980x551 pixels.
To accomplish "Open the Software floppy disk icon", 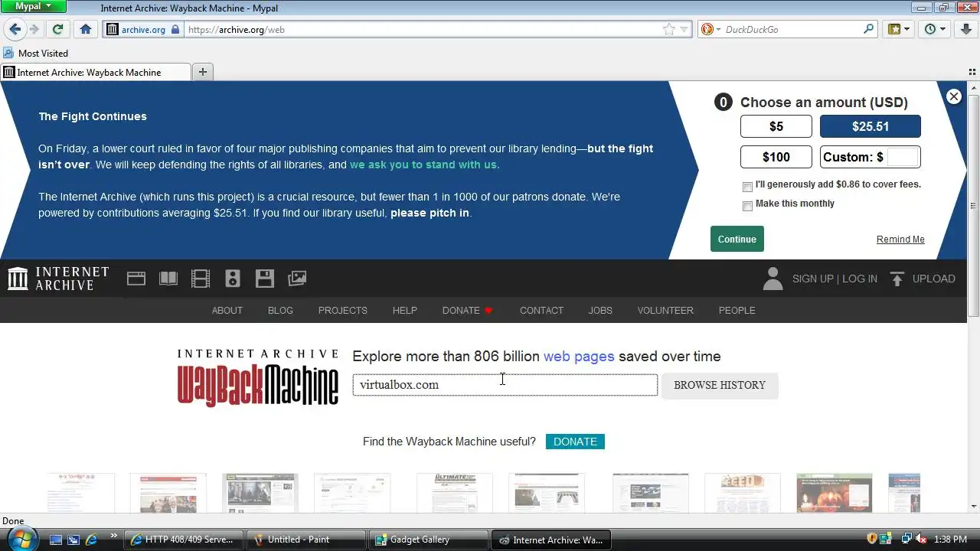I will pyautogui.click(x=265, y=279).
